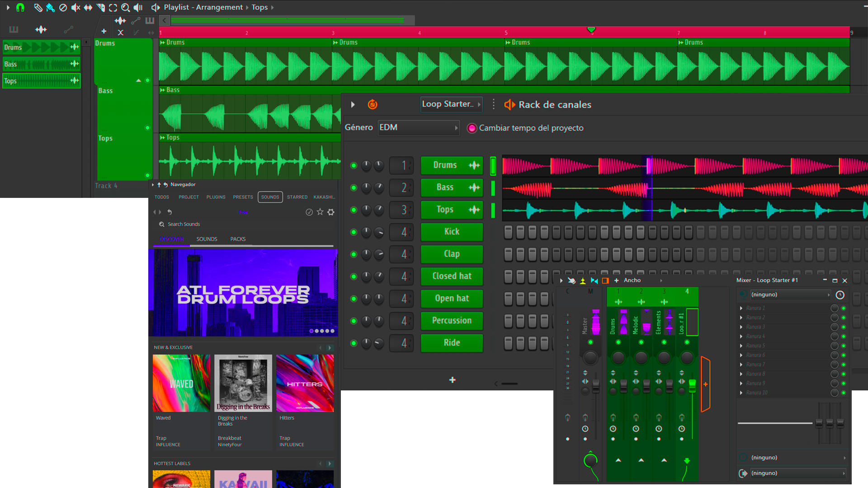Screen dimensions: 868x488
Task: Star the current browser item
Action: [x=320, y=212]
